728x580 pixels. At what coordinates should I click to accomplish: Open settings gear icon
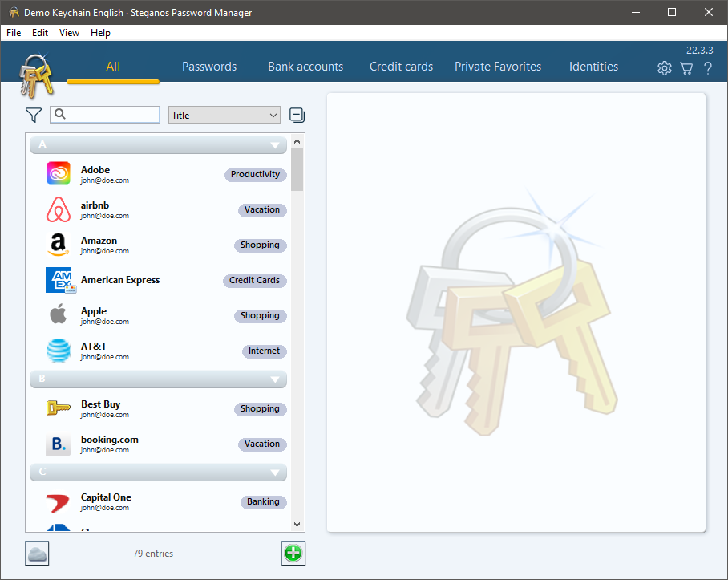coord(665,68)
